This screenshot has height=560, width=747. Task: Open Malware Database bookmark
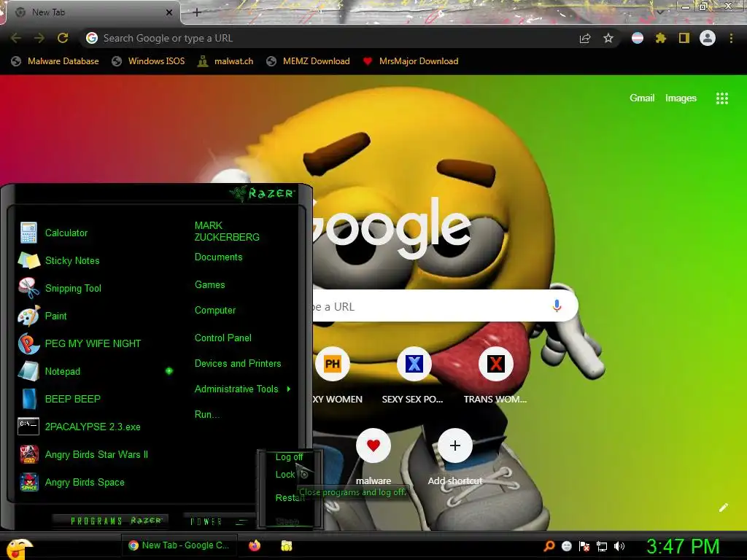[55, 61]
